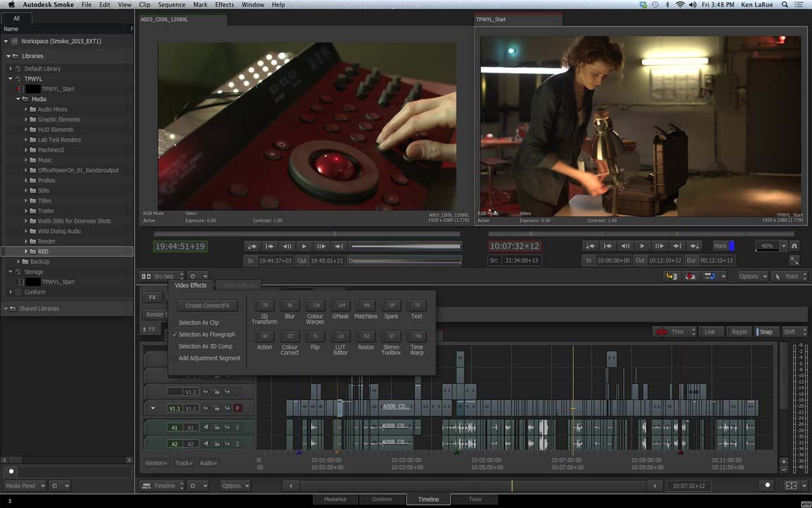Play the source viewer clip
Image resolution: width=812 pixels, height=508 pixels.
[x=304, y=246]
